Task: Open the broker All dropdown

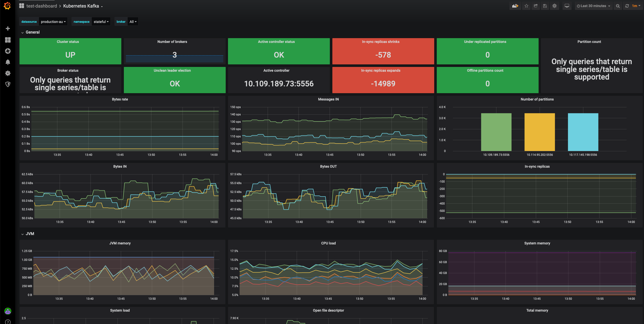Action: click(133, 22)
